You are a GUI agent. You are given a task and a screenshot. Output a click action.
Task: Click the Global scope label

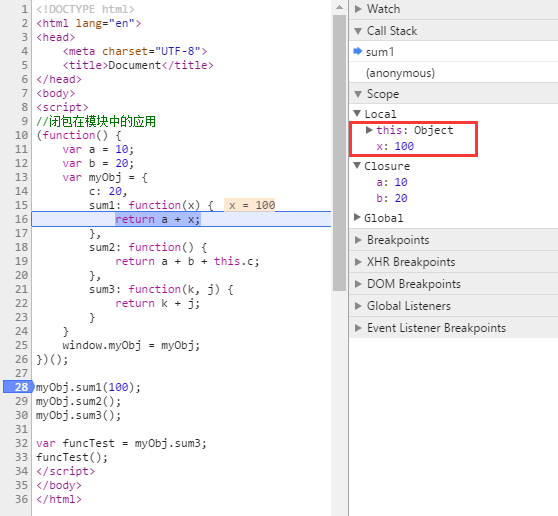[383, 217]
